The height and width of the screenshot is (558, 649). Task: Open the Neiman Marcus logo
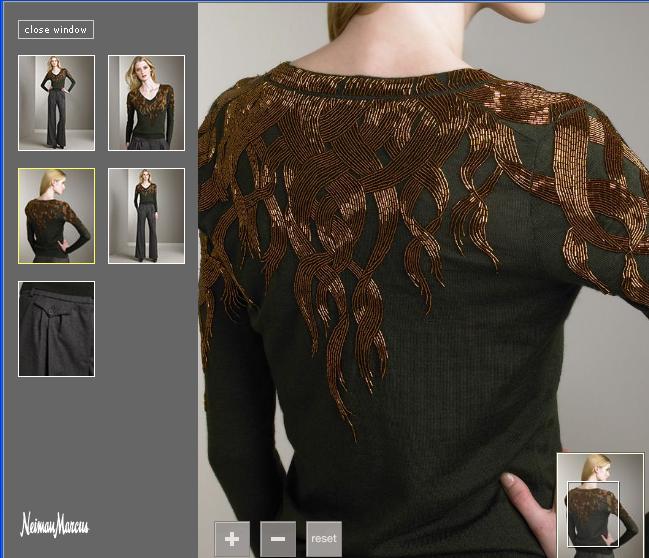[x=55, y=524]
